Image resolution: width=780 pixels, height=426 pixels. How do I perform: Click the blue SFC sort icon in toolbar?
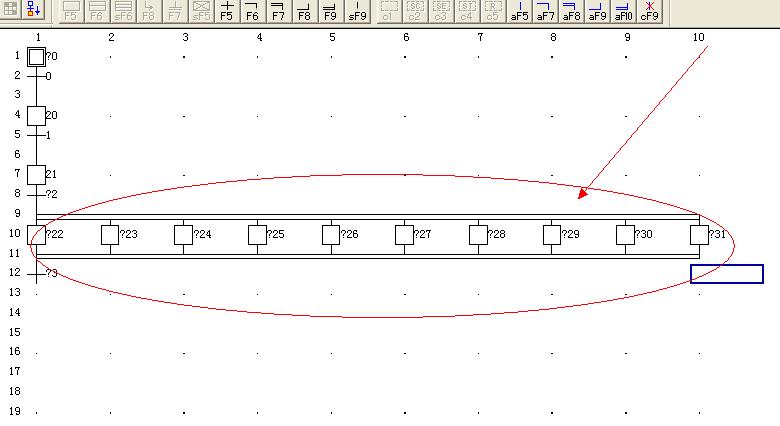33,10
